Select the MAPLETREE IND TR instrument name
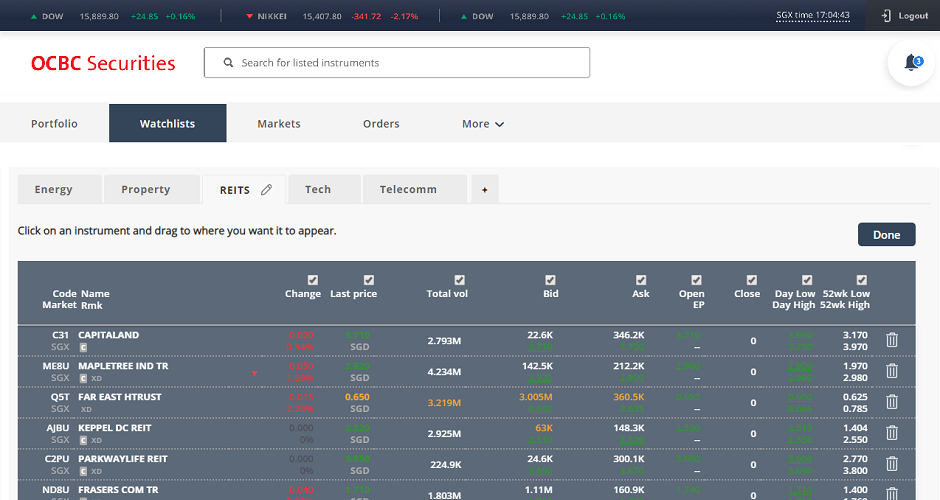 coord(123,366)
